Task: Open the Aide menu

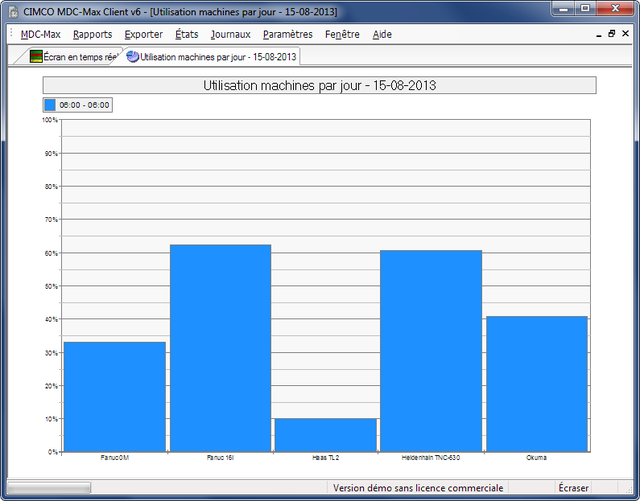Action: pyautogui.click(x=382, y=34)
